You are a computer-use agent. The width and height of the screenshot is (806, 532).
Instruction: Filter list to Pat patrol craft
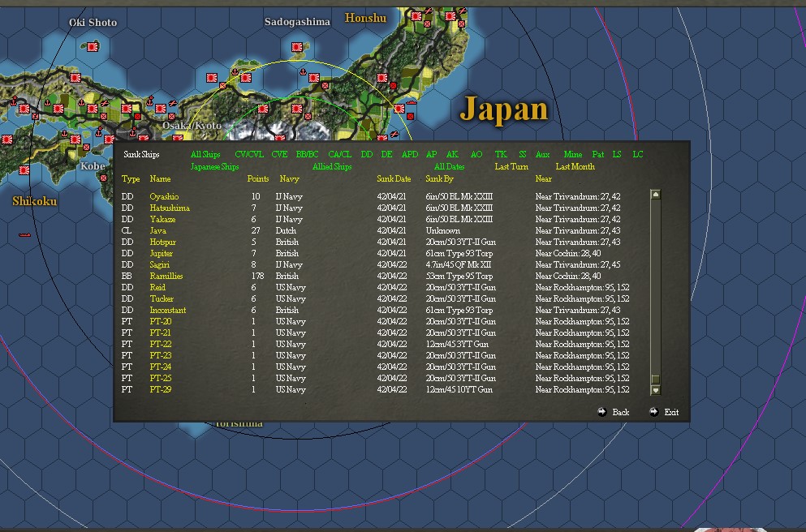coord(598,154)
